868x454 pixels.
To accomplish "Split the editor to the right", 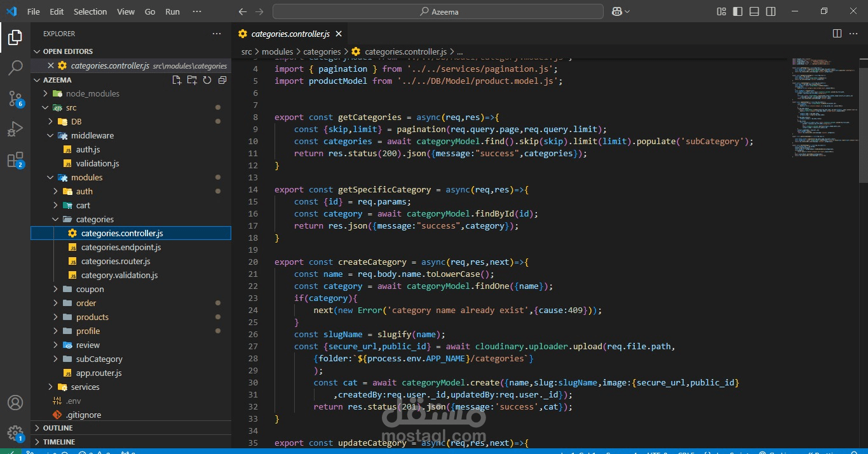I will (837, 34).
